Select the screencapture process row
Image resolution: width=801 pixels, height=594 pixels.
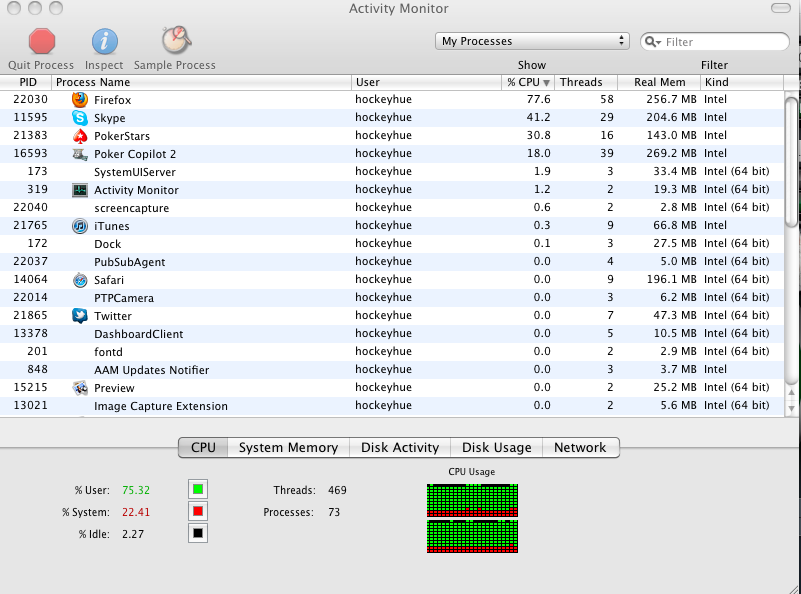click(392, 208)
